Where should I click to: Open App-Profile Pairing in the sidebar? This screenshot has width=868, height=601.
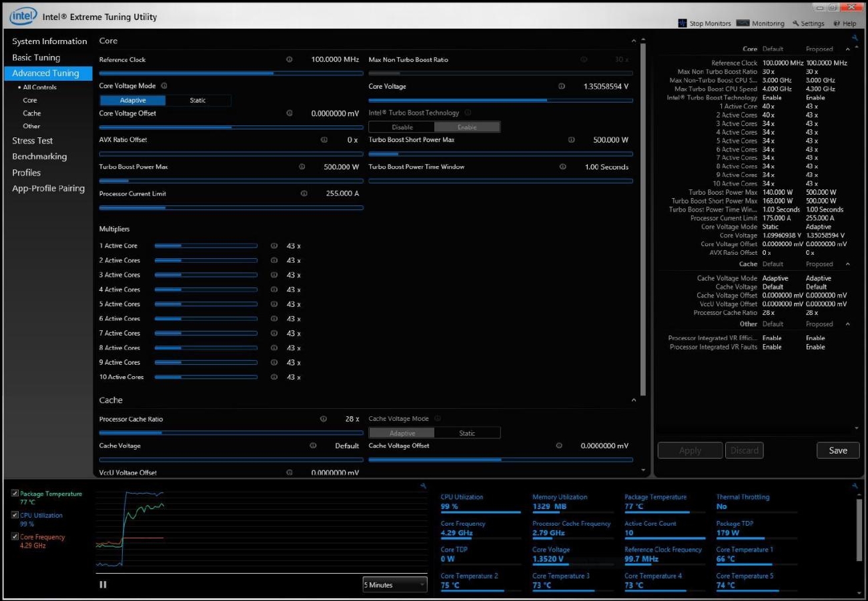(x=48, y=188)
